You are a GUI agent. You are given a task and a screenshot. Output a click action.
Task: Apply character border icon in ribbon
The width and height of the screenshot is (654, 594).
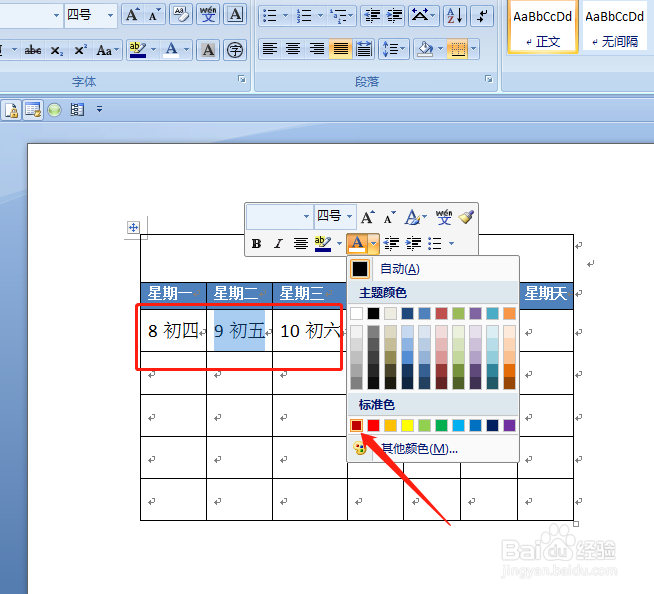(x=235, y=15)
